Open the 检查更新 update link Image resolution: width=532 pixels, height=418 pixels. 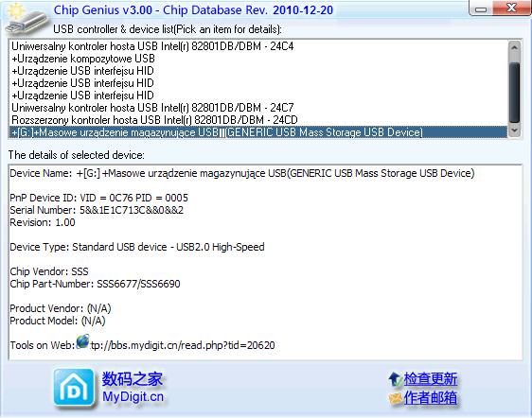coord(430,379)
